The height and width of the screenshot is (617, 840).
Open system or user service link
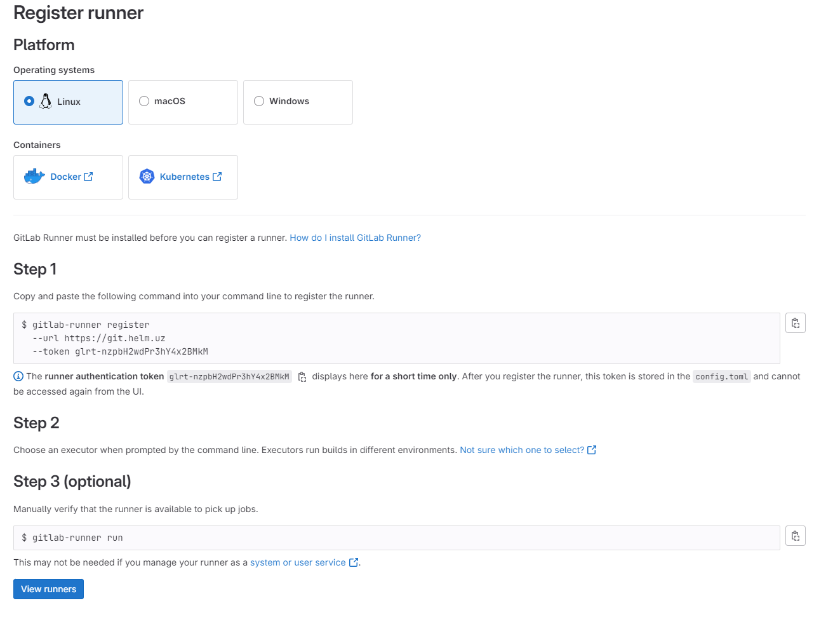pyautogui.click(x=298, y=562)
